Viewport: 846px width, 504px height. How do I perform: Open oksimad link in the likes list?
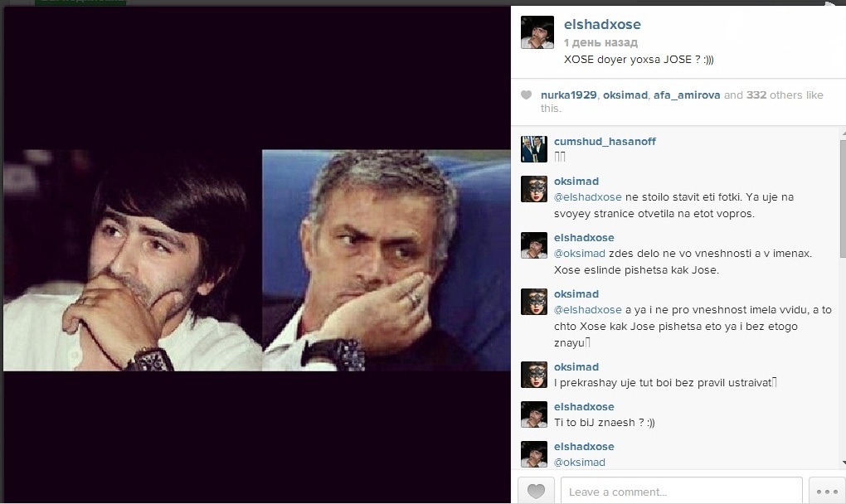click(x=625, y=94)
